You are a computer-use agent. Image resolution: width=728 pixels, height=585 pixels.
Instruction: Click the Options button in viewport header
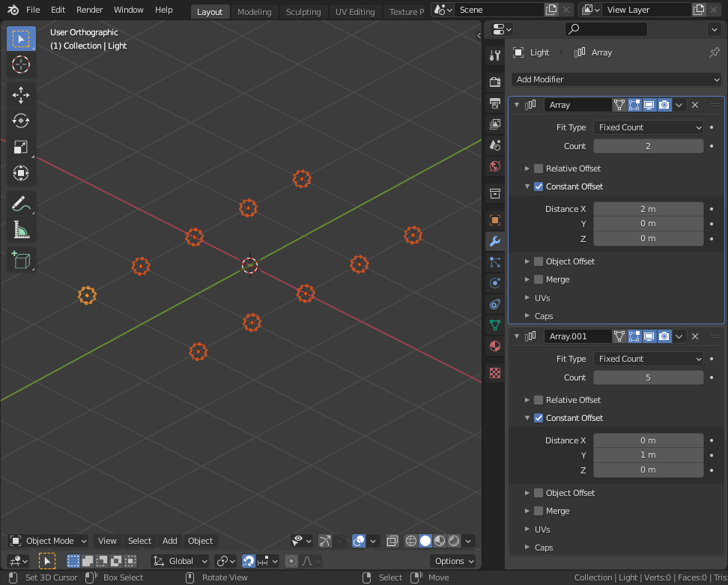[x=452, y=561]
